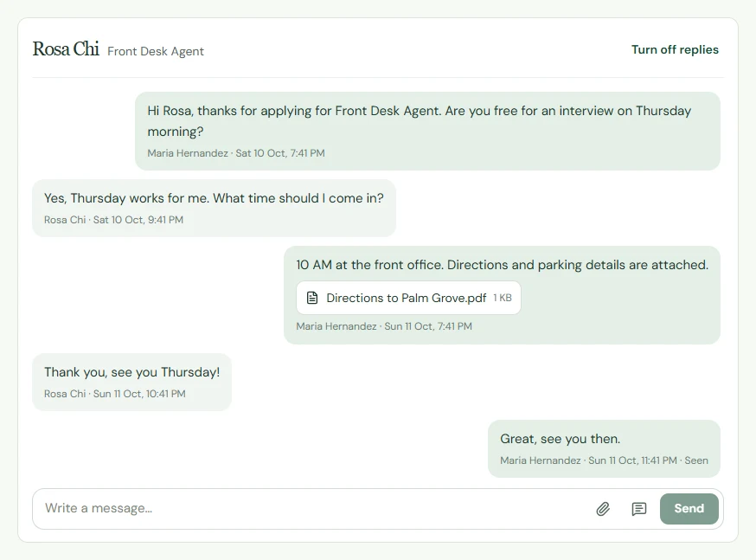
Task: Click the timestamp Sun 11 Oct, 7:41 PM
Action: (x=428, y=326)
